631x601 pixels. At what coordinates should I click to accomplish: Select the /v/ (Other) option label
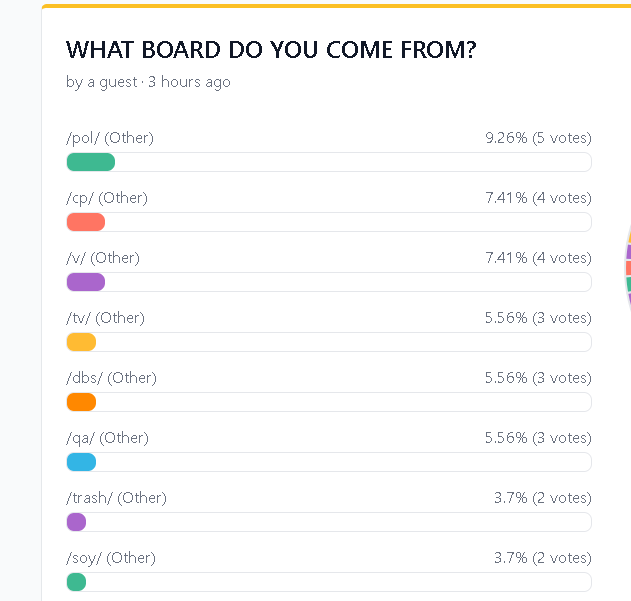(x=103, y=258)
